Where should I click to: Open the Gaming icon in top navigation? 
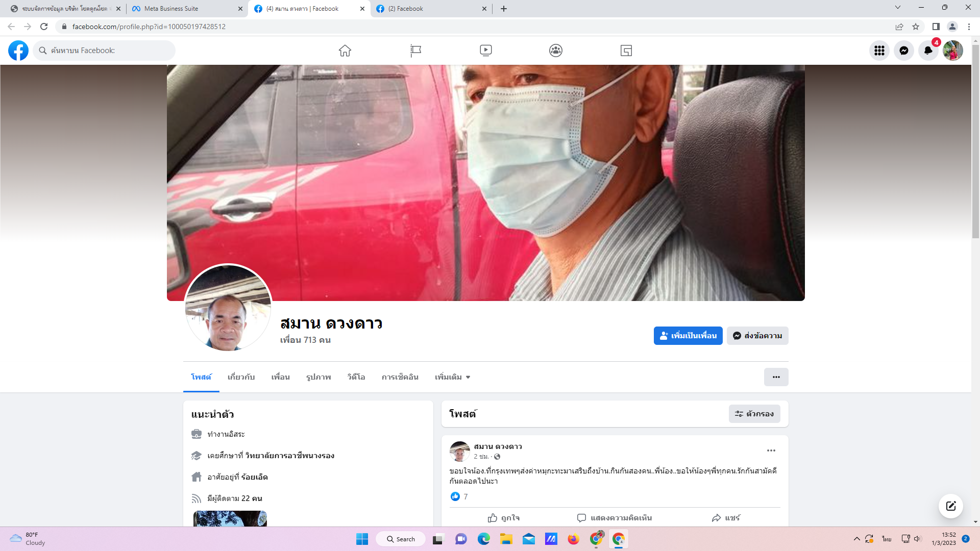[x=626, y=51]
